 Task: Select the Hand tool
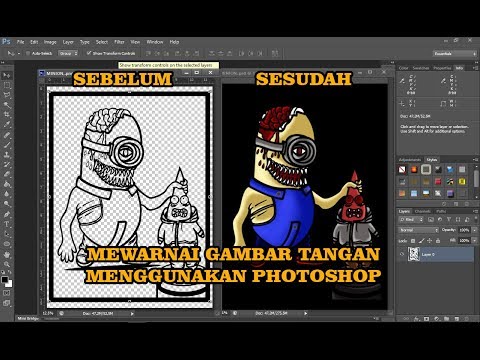pyautogui.click(x=6, y=255)
